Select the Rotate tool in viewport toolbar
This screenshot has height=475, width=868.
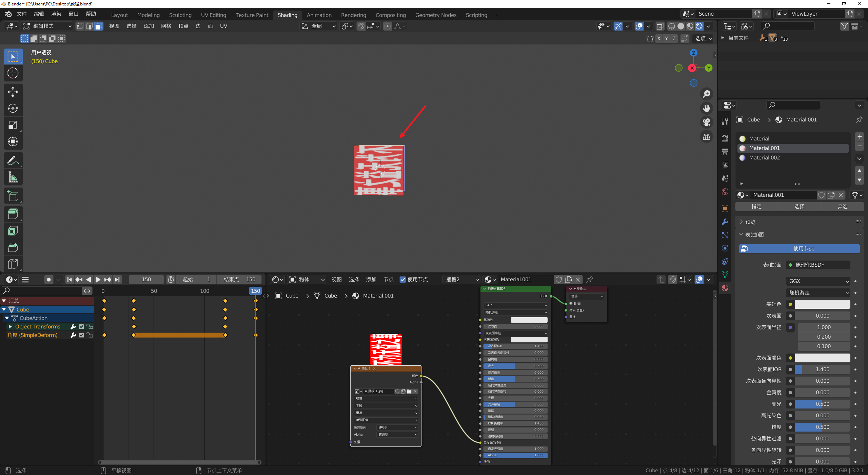pyautogui.click(x=13, y=109)
